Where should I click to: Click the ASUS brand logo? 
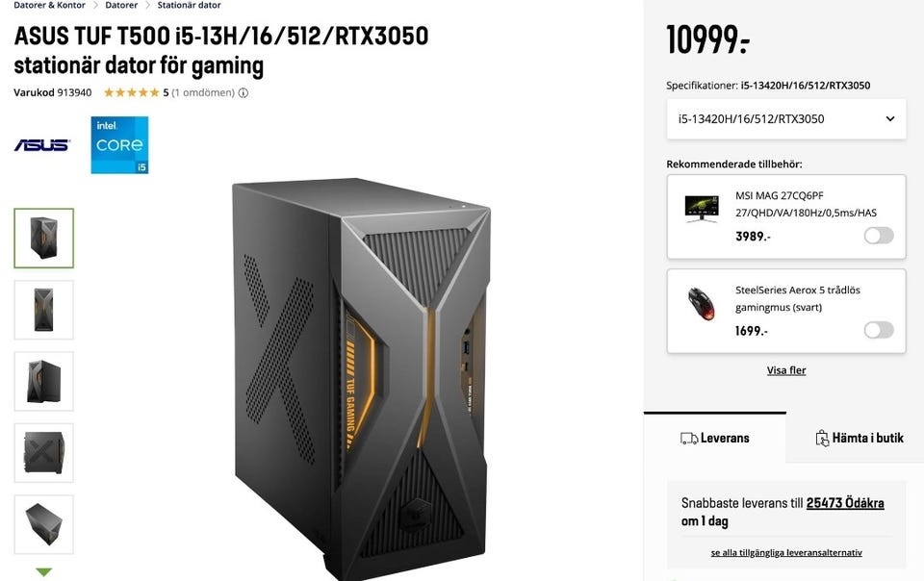point(41,145)
